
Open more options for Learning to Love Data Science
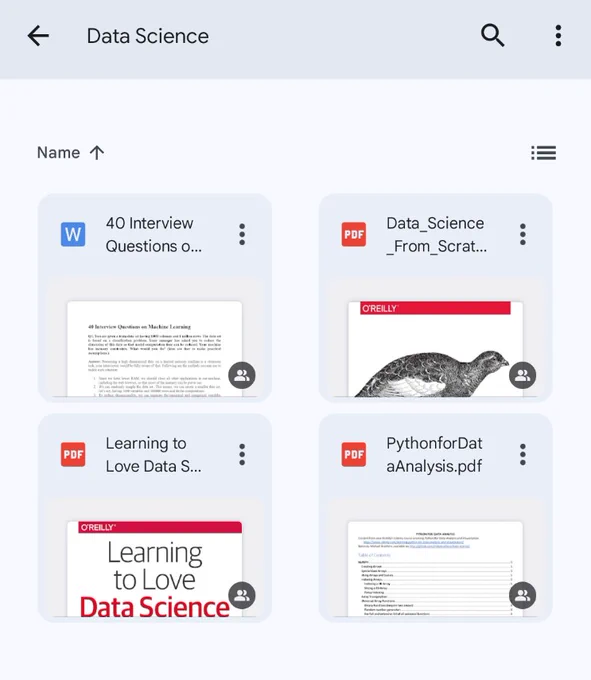242,454
